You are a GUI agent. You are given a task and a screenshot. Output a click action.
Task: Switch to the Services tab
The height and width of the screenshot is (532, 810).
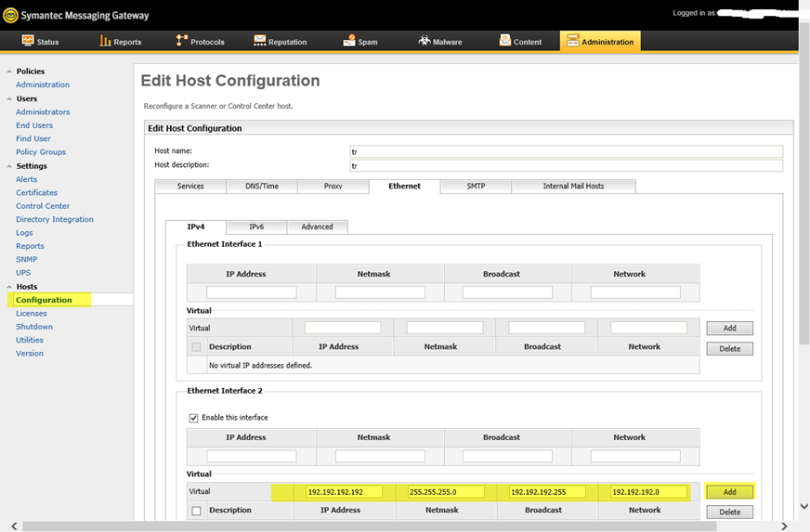(190, 186)
